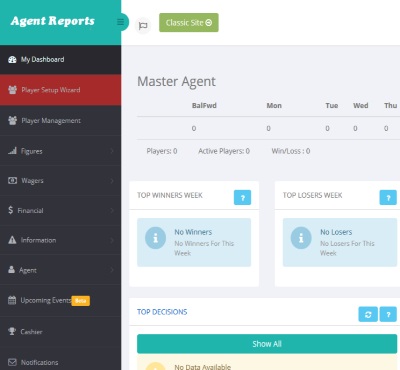Viewport: 400px width, 370px height.
Task: Click the No Losers info icon
Action: coord(301,238)
